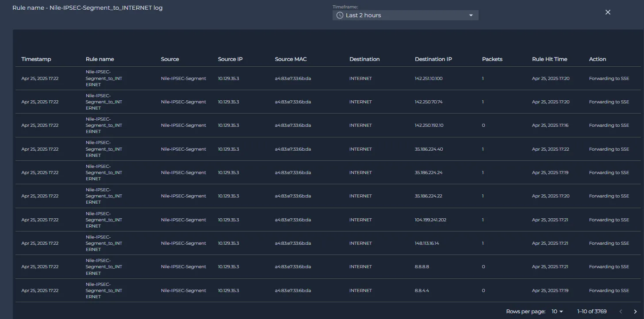Click timestamp in the 35.186.224.24 row

[x=40, y=173]
